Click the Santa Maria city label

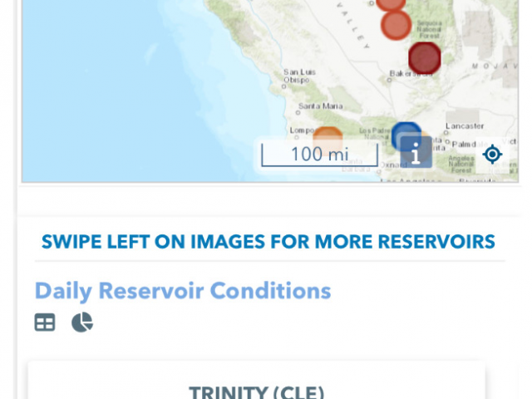(x=320, y=106)
